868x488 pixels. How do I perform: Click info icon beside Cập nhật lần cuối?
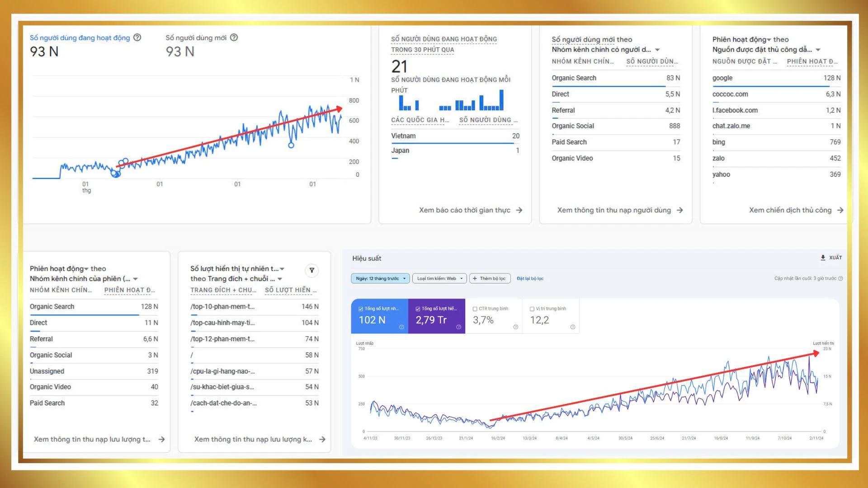point(840,278)
